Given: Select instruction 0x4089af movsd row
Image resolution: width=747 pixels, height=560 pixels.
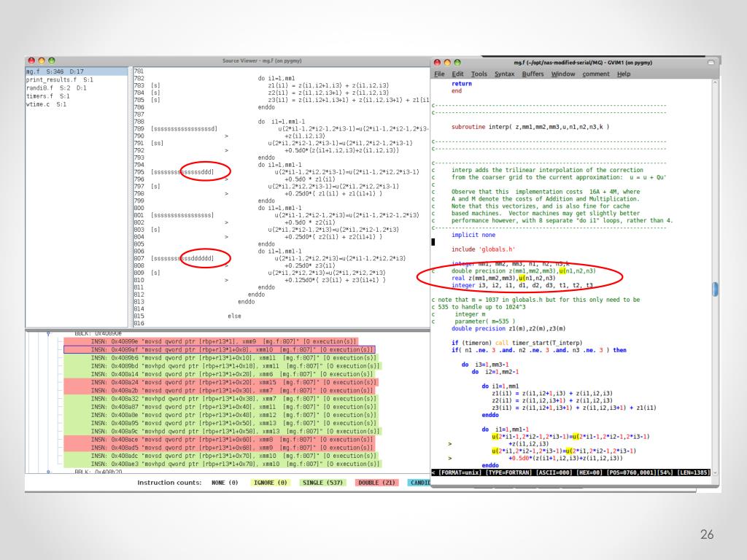Looking at the screenshot, I should pos(219,349).
